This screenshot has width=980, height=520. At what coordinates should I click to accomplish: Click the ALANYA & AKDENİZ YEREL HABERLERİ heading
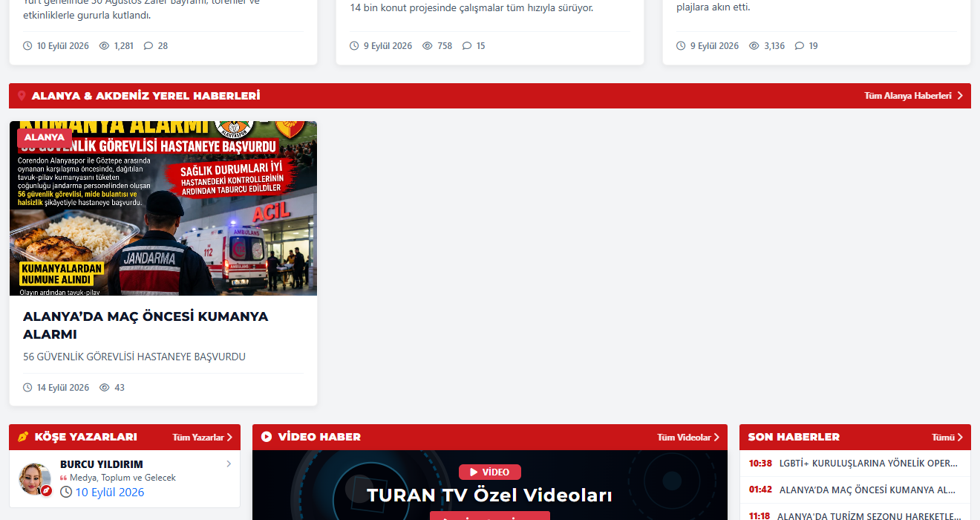146,96
